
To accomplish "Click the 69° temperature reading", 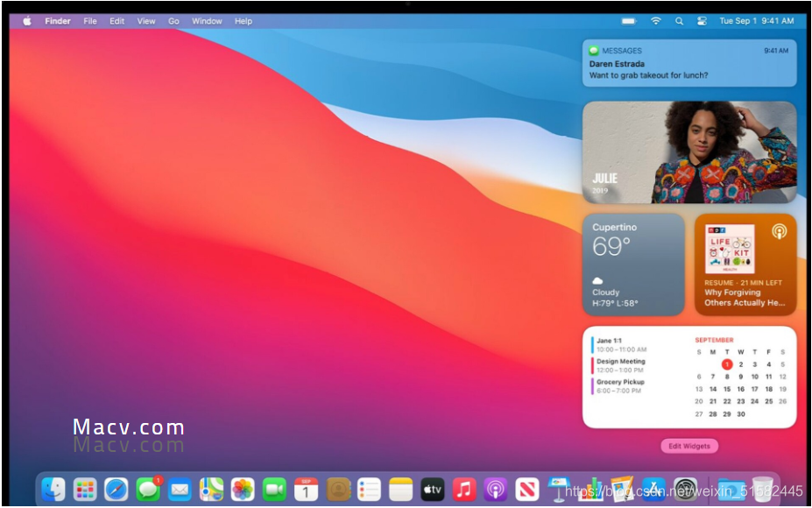I will (611, 246).
